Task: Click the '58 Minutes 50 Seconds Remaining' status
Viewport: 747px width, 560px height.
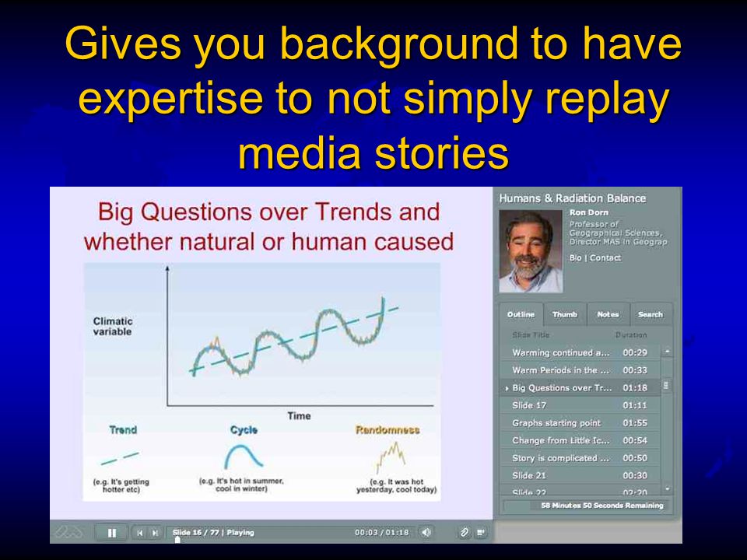Action: [x=601, y=506]
